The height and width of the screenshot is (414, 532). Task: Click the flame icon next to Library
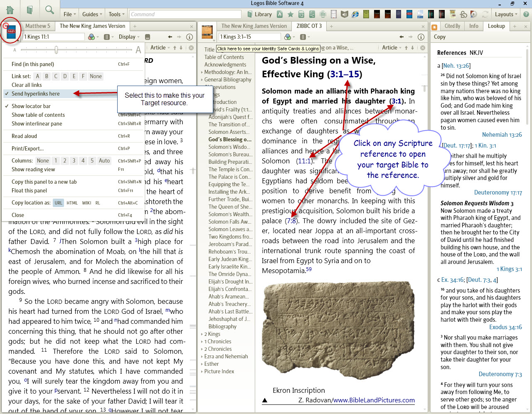point(280,14)
